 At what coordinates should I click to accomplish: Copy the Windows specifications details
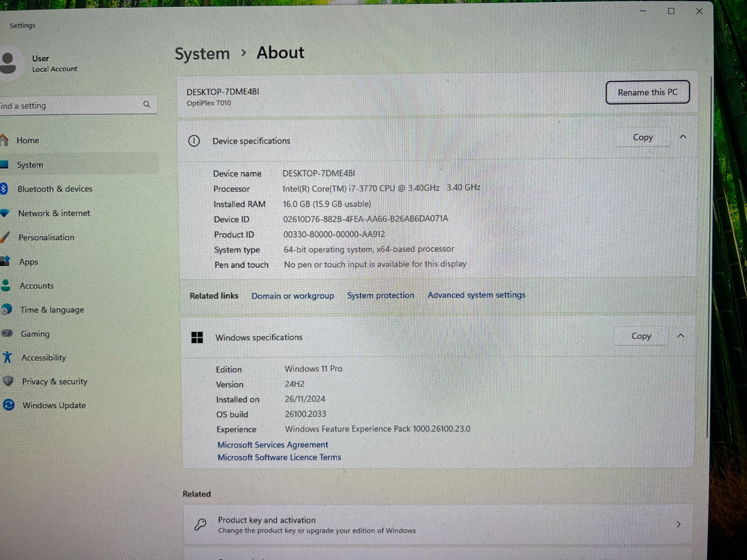pyautogui.click(x=641, y=336)
